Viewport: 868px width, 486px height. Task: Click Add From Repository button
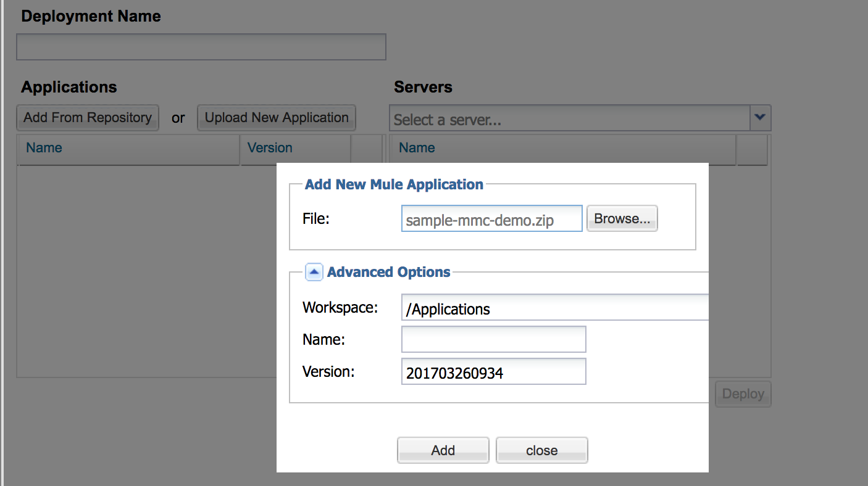coord(88,118)
